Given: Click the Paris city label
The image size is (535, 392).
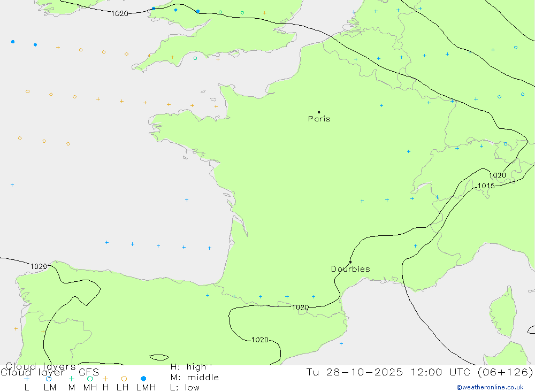Looking at the screenshot, I should coord(319,119).
